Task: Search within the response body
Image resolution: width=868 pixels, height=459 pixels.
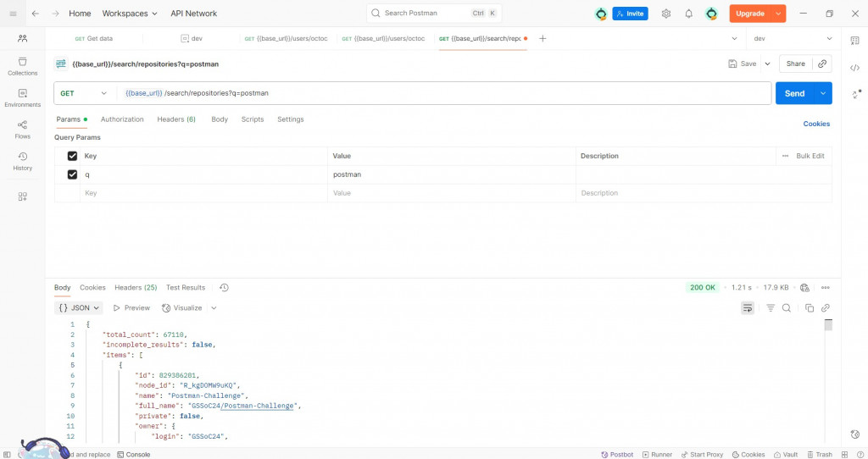Action: (786, 308)
